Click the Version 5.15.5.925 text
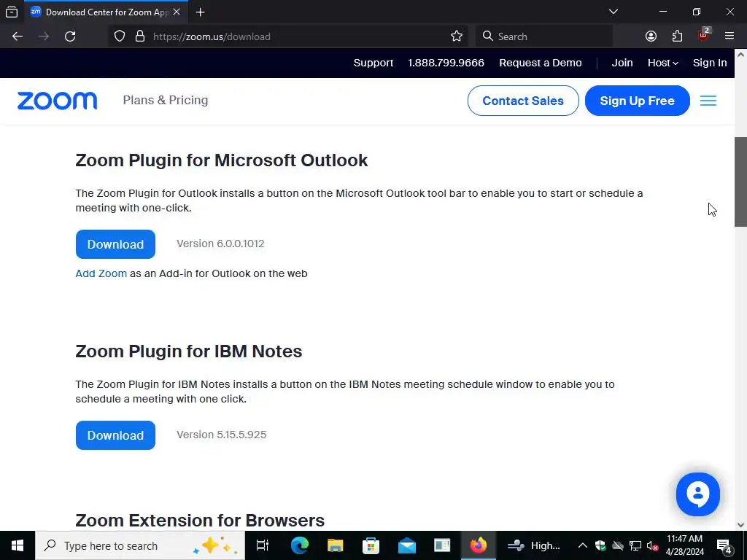Image resolution: width=747 pixels, height=560 pixels. [222, 435]
